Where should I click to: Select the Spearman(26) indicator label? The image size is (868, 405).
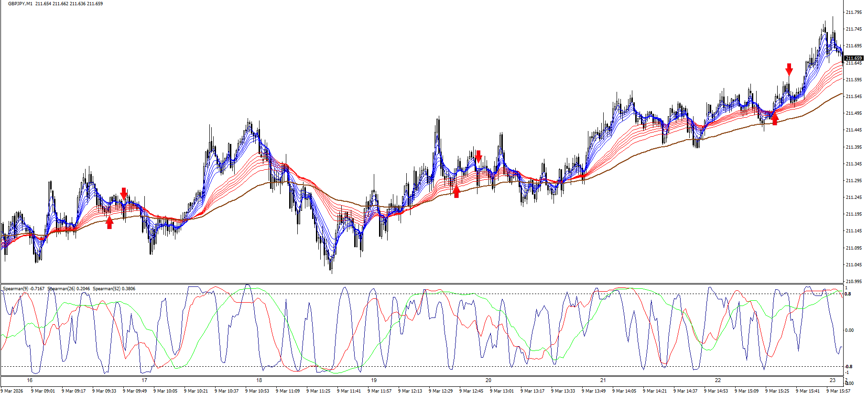pyautogui.click(x=68, y=289)
